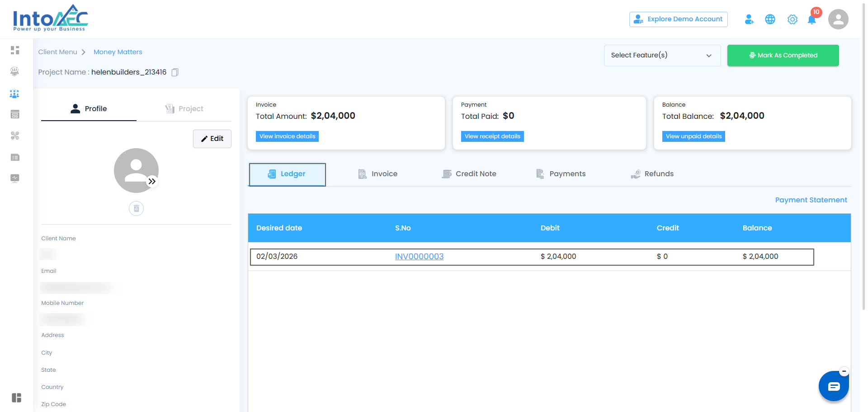Click the date cell 02/03/2026
This screenshot has height=412, width=868.
(277, 257)
